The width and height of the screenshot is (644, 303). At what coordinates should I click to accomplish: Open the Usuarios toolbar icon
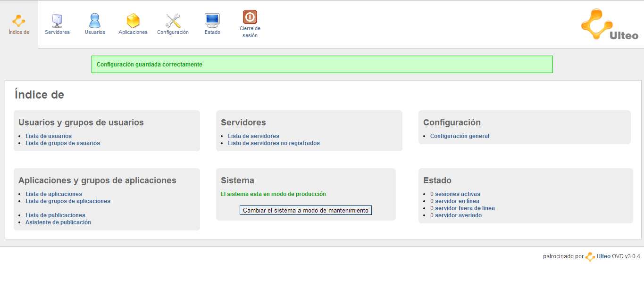click(x=95, y=21)
